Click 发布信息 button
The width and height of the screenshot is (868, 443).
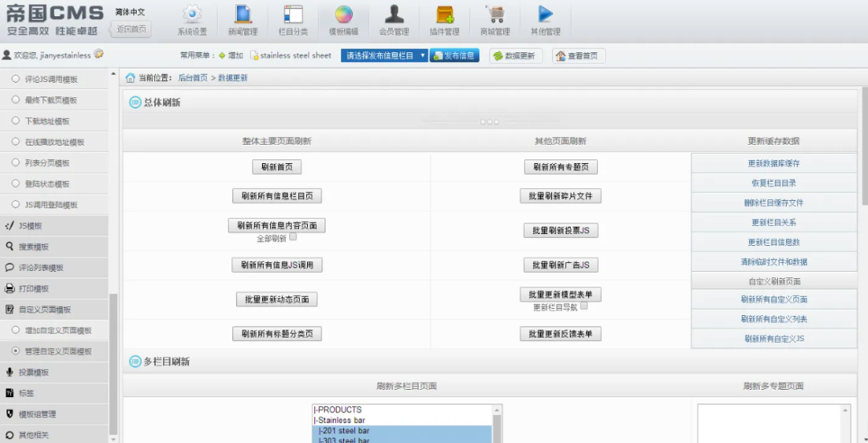pyautogui.click(x=454, y=55)
